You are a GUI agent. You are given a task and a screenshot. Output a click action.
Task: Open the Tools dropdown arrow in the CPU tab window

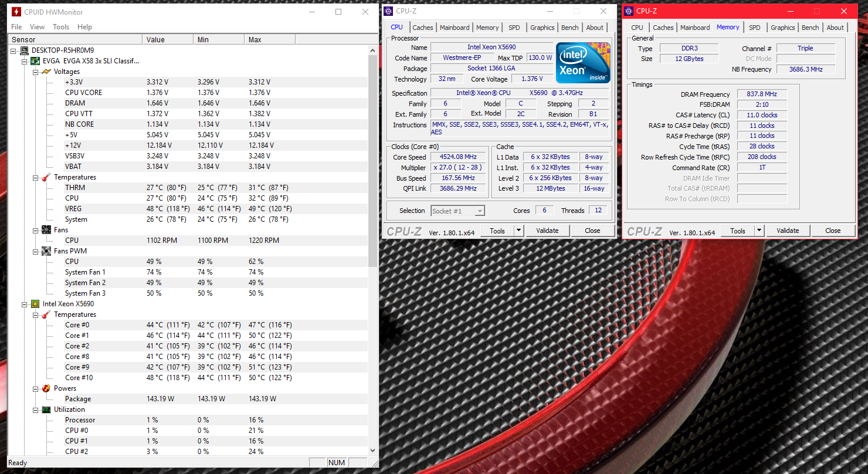(518, 231)
